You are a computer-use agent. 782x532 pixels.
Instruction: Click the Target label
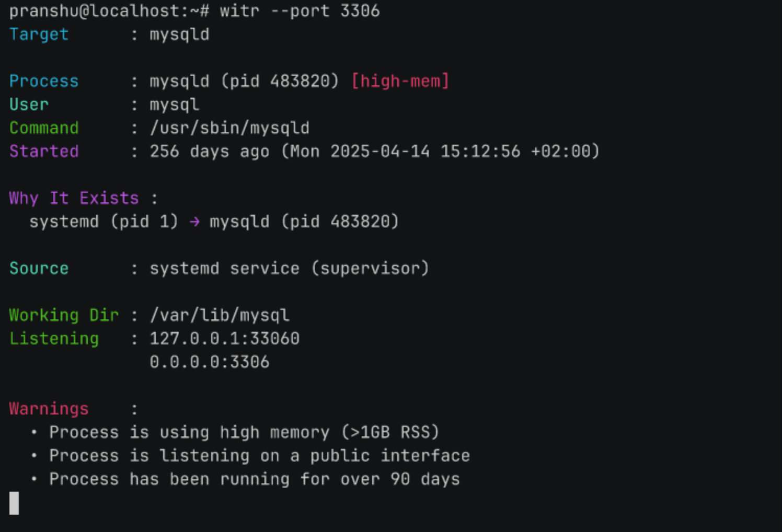39,34
